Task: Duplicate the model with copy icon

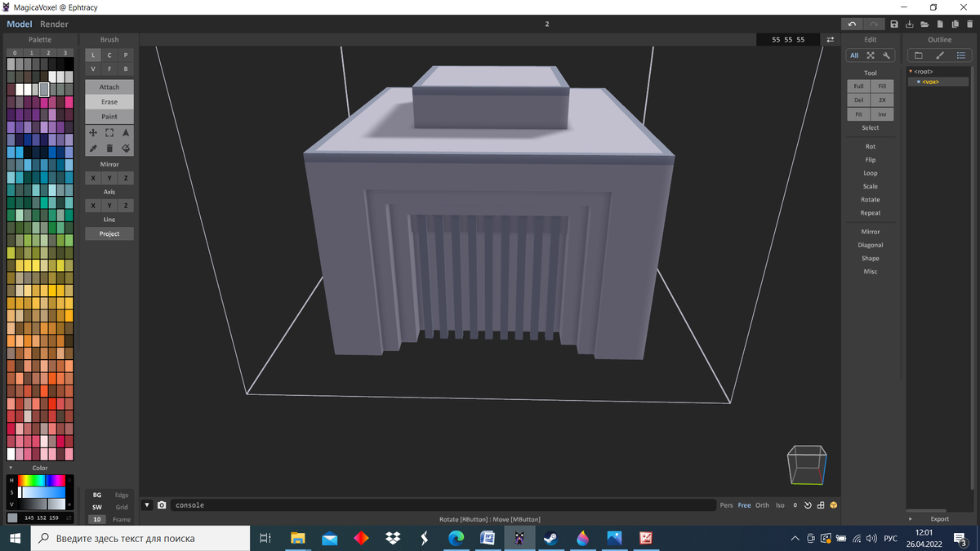Action: tap(955, 24)
